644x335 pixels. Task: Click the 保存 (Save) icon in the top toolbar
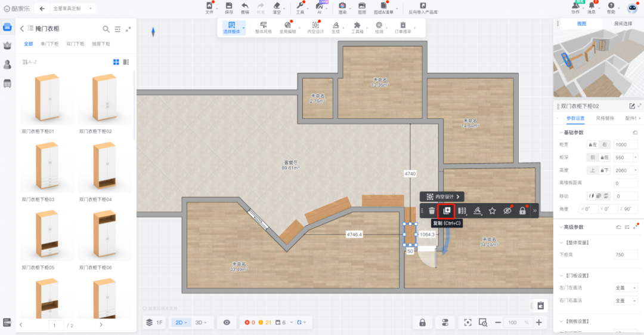click(x=229, y=6)
